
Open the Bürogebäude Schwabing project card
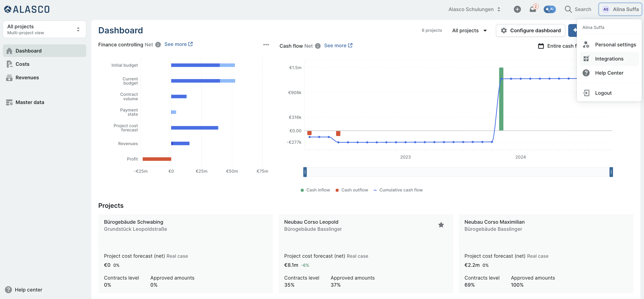click(185, 254)
